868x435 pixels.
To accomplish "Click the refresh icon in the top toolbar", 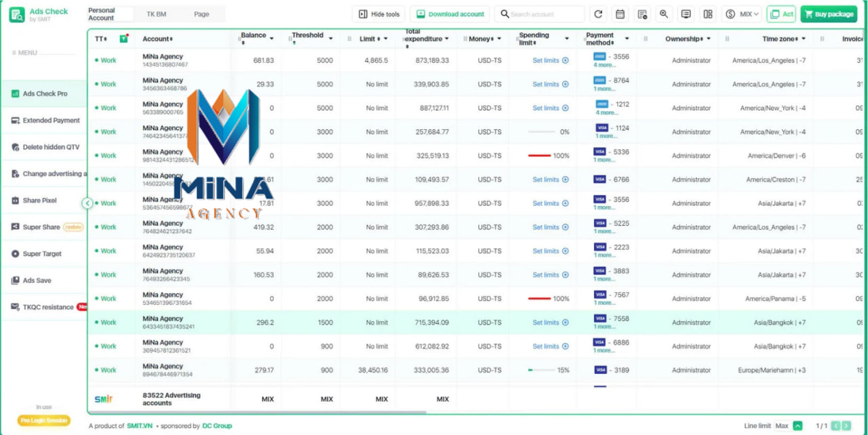I will point(597,14).
